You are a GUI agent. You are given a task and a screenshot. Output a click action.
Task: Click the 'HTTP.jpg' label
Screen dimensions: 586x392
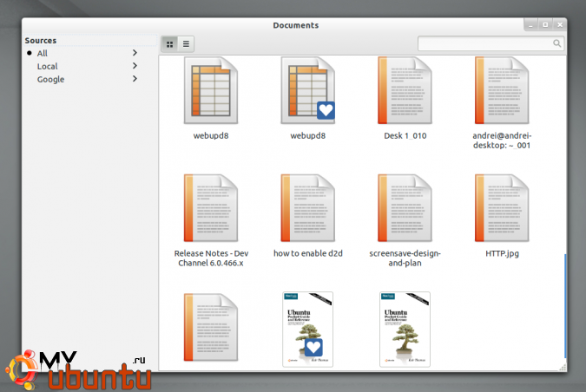tap(502, 253)
